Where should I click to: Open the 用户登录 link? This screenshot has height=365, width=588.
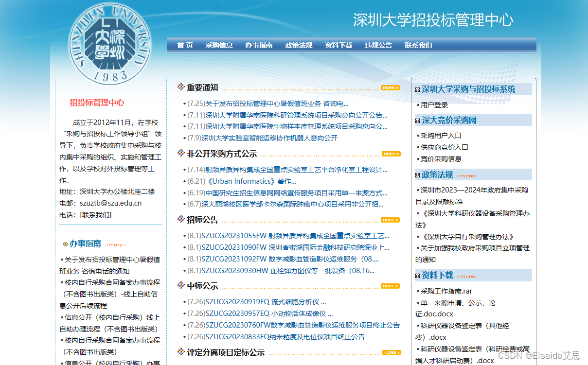[x=434, y=104]
